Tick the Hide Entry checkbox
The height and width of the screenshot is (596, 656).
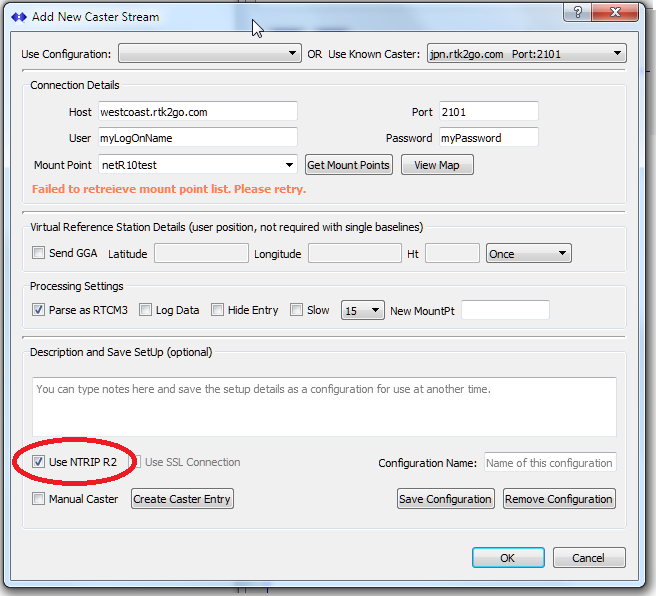click(217, 310)
